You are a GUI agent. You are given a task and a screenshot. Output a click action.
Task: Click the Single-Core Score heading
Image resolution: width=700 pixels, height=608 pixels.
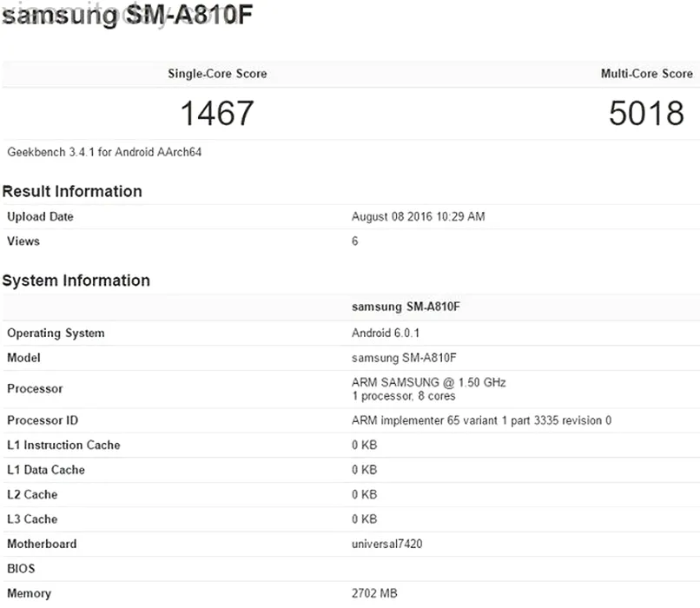(217, 74)
